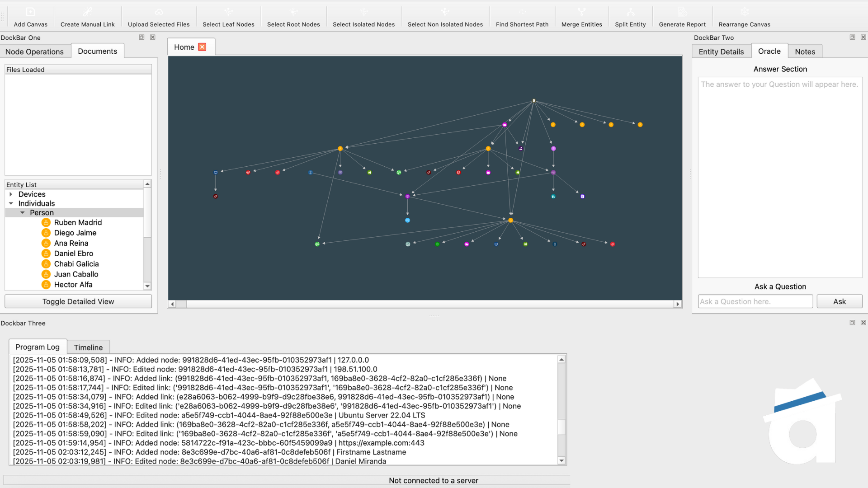Click the Add Canvas toolbar icon
The height and width of the screenshot is (488, 868).
pyautogui.click(x=30, y=12)
